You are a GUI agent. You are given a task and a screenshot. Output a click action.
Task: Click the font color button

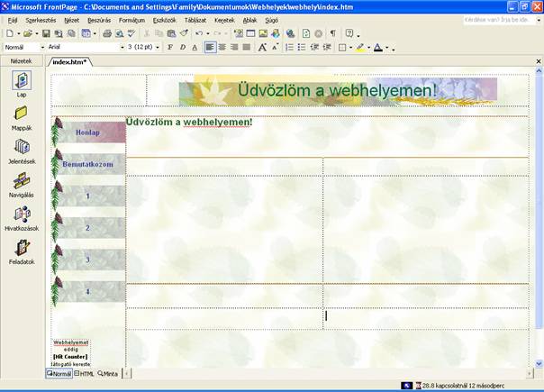point(379,47)
